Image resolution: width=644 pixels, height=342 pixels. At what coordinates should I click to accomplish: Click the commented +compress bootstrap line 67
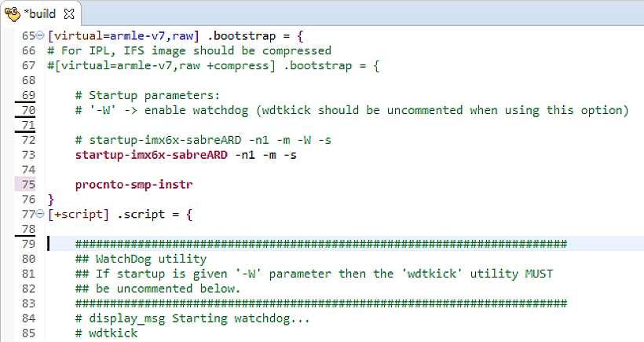(x=214, y=66)
